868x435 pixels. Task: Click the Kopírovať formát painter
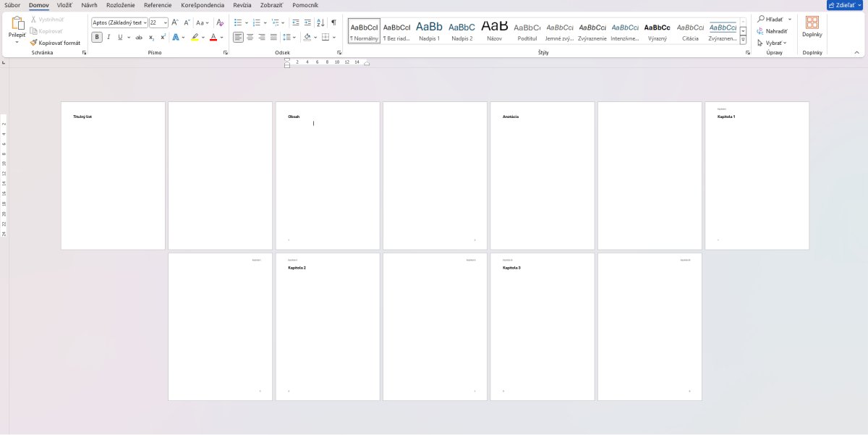point(56,43)
